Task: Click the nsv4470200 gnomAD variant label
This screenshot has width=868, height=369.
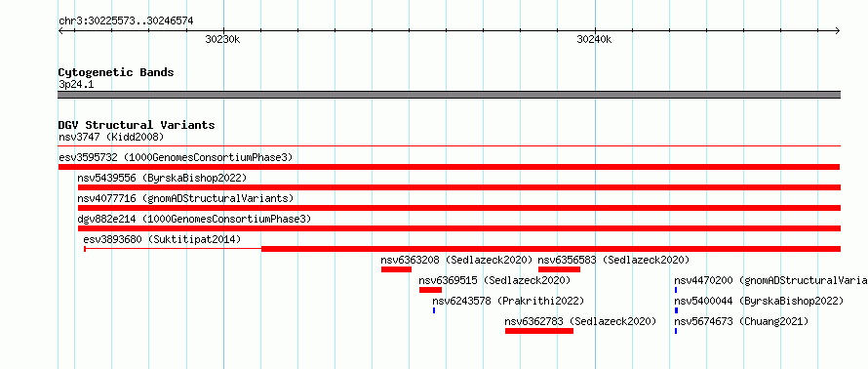Action: [x=770, y=280]
